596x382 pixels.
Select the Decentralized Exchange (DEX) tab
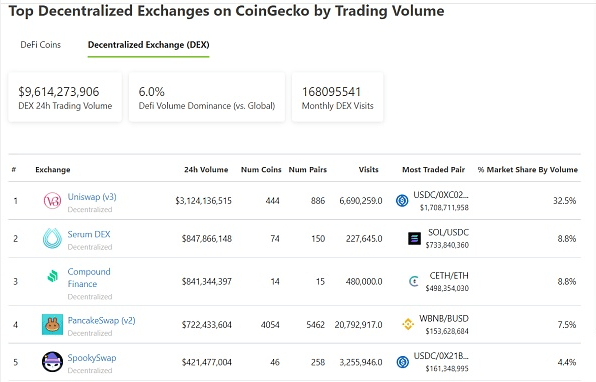click(149, 45)
